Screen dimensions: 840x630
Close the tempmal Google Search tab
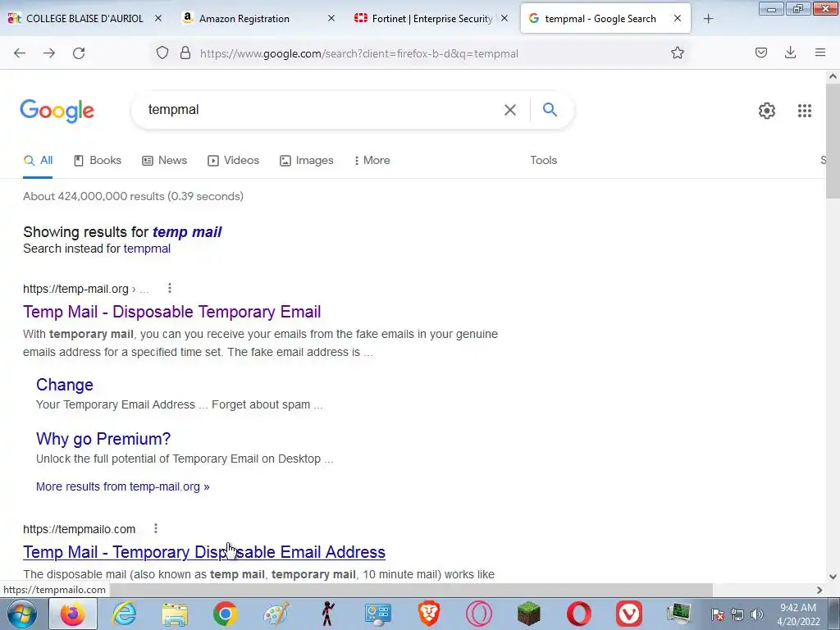677,18
